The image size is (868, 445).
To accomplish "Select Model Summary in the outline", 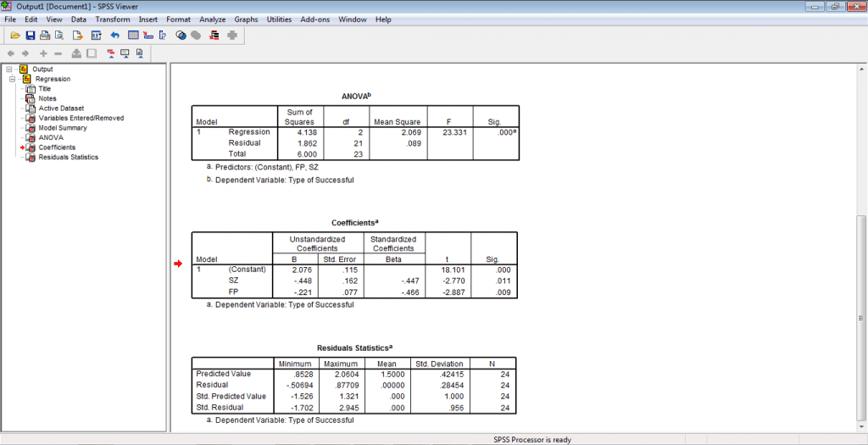I will [62, 128].
